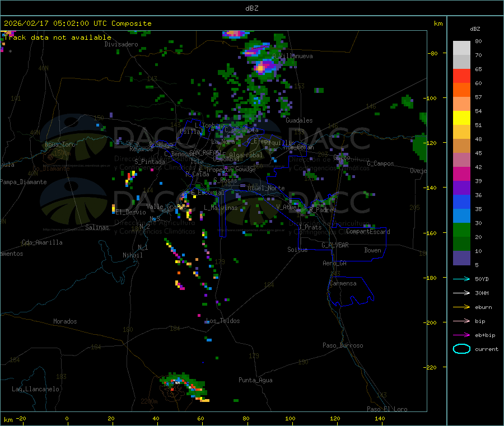Click the 80 dBZ white color swatch
This screenshot has width=504, height=426.
pyautogui.click(x=461, y=48)
